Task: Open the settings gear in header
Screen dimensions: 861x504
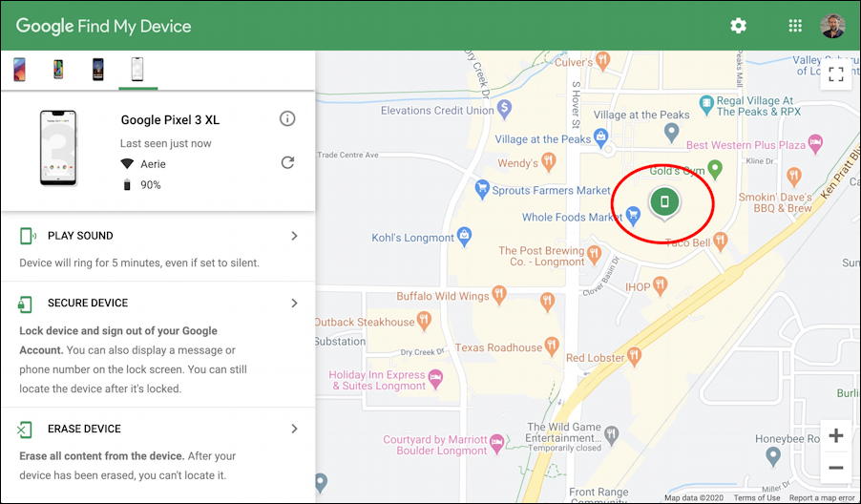Action: click(x=738, y=25)
